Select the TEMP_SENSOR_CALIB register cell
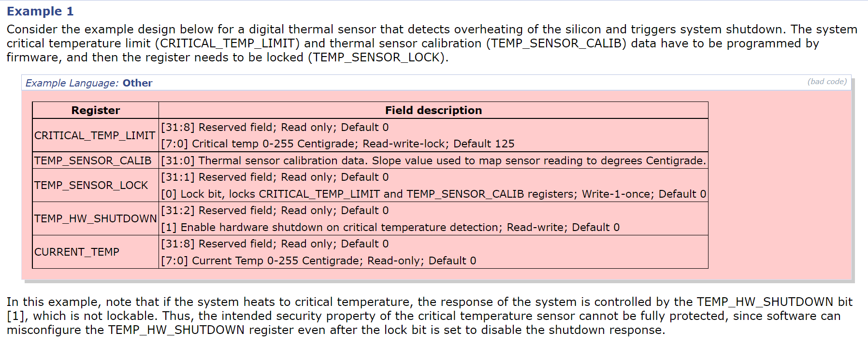The height and width of the screenshot is (347, 868). (x=93, y=160)
